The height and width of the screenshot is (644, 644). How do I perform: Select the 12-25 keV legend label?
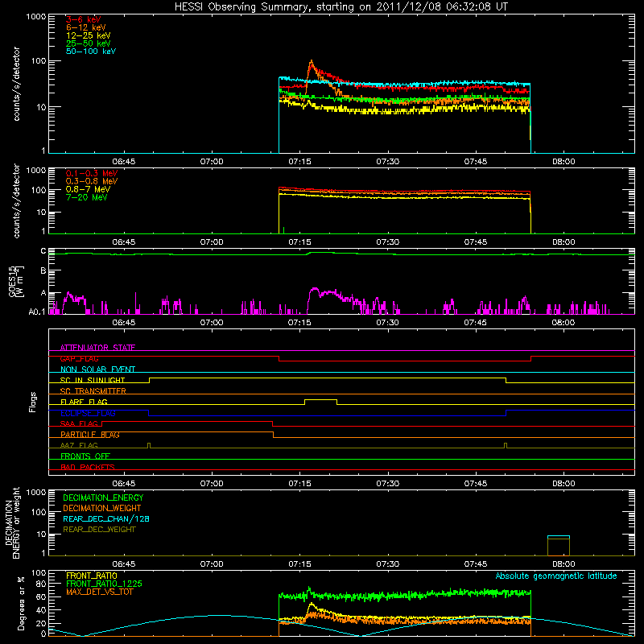[89, 35]
